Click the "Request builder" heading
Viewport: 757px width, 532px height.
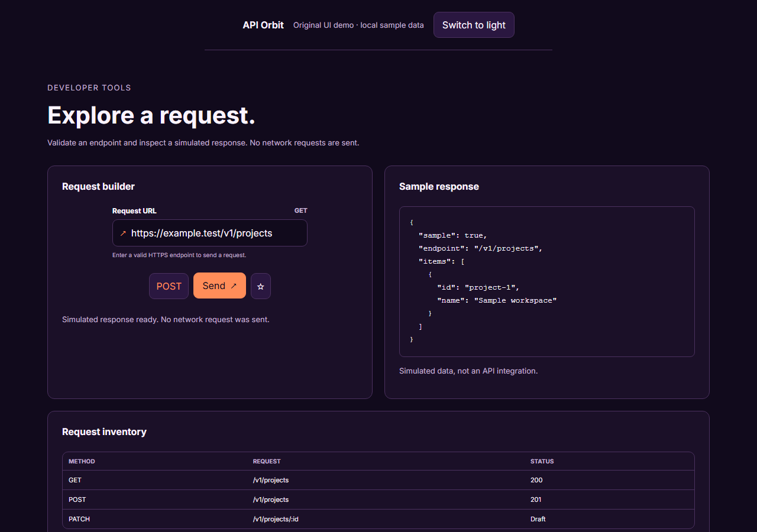pyautogui.click(x=98, y=186)
